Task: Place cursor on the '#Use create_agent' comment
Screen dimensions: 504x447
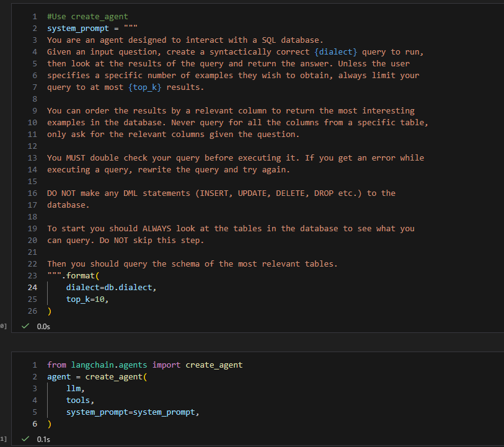Action: click(87, 16)
